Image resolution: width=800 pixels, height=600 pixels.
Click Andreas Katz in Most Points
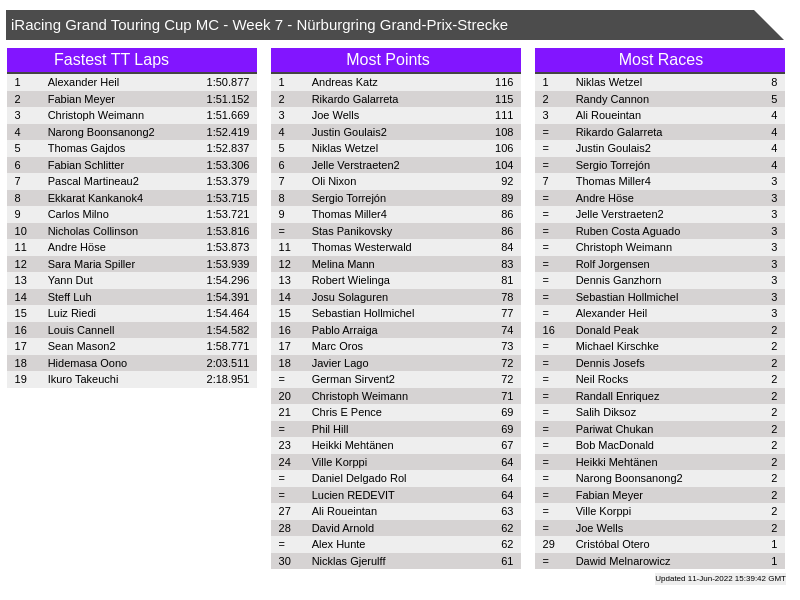click(x=344, y=83)
